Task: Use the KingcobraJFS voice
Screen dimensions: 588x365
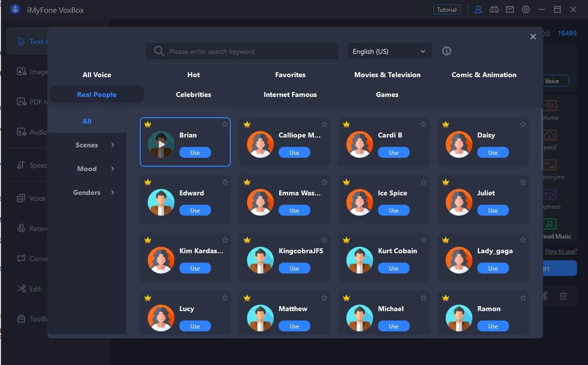Action: pyautogui.click(x=294, y=268)
